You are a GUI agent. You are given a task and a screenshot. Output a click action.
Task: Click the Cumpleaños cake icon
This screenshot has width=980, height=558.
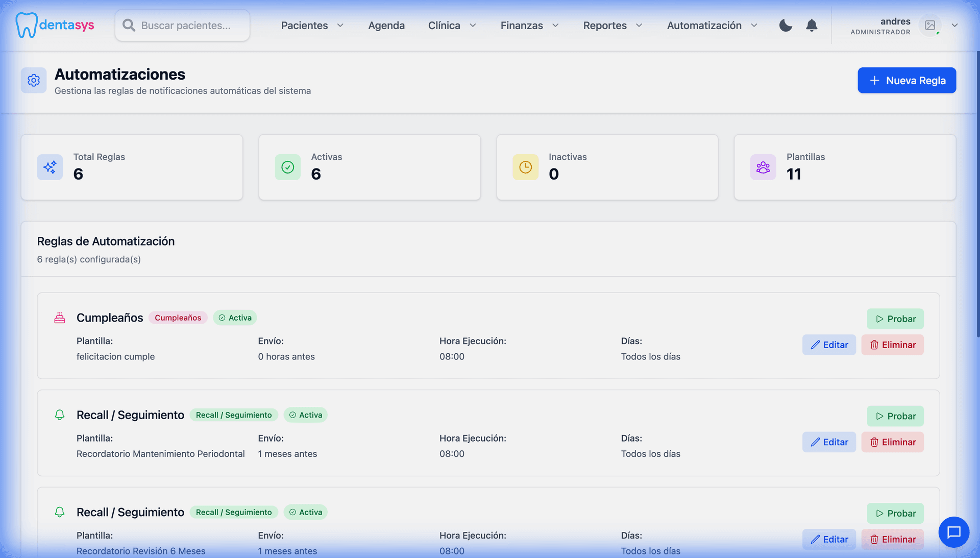60,318
